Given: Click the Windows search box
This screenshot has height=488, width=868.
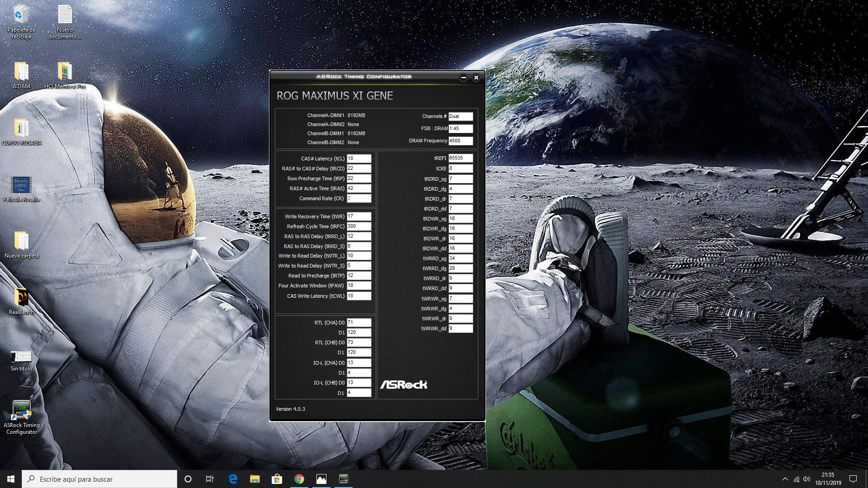Looking at the screenshot, I should click(x=99, y=479).
